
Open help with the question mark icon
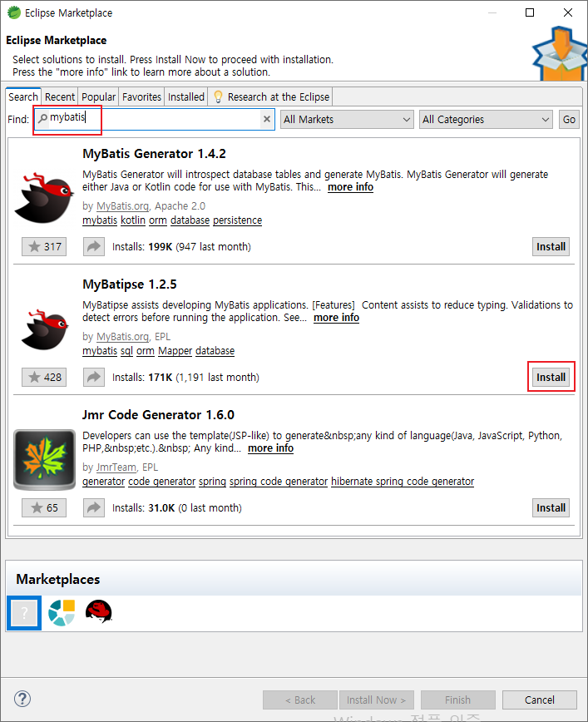click(22, 699)
